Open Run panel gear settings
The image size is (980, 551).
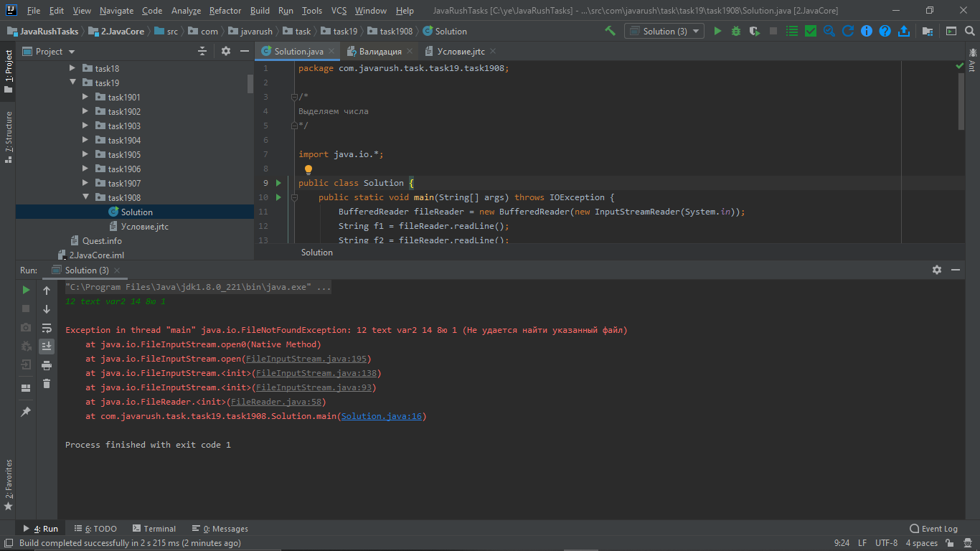[x=937, y=270]
